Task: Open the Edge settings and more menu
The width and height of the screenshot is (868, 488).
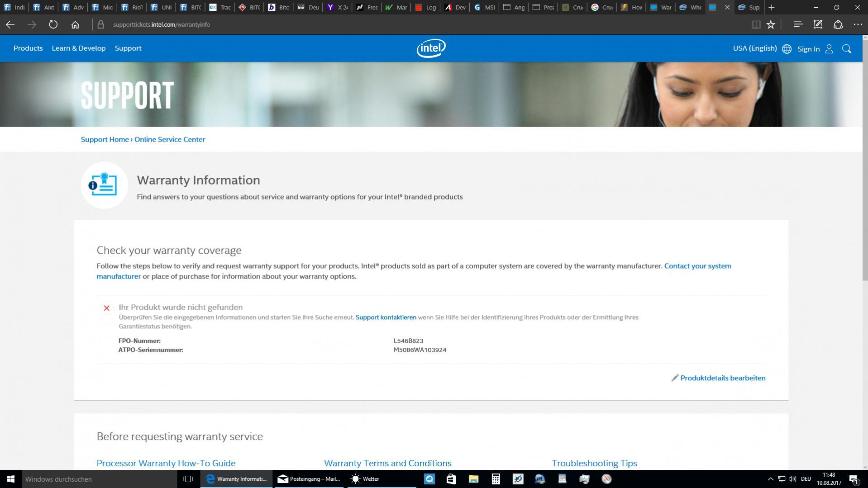Action: 858,24
